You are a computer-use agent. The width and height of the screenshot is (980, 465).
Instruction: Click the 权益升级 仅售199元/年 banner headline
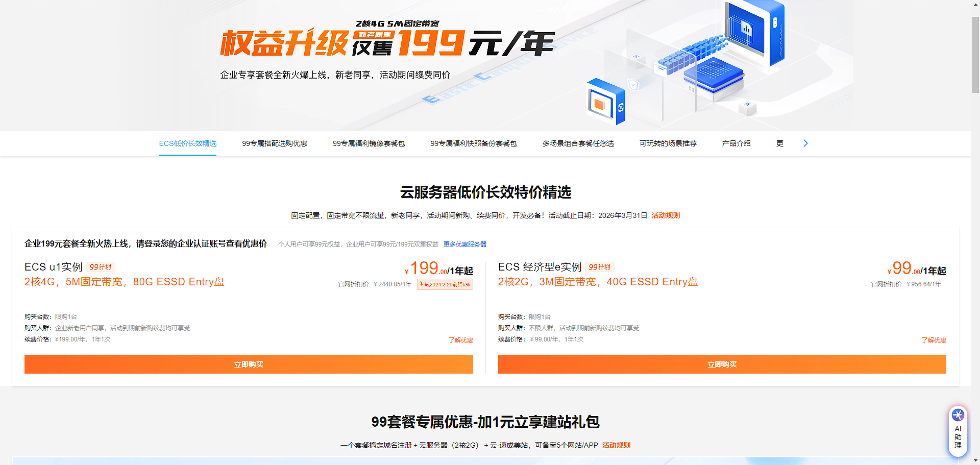click(x=387, y=39)
